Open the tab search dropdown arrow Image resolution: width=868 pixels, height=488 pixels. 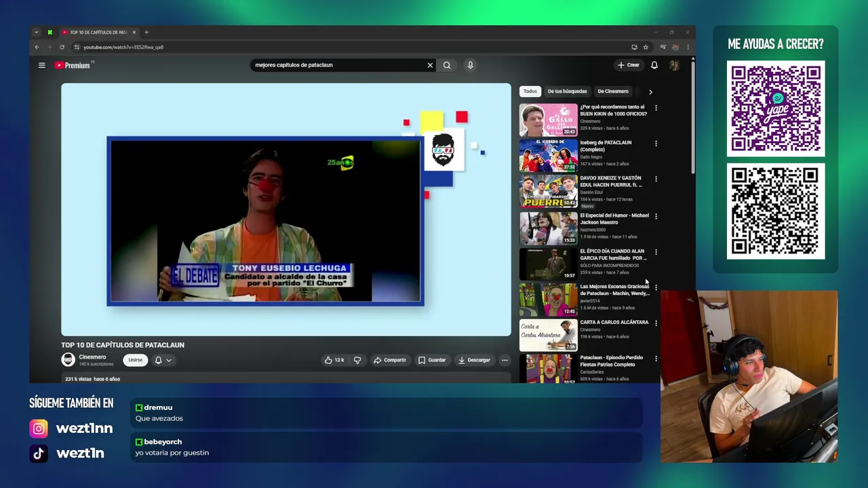tap(37, 32)
